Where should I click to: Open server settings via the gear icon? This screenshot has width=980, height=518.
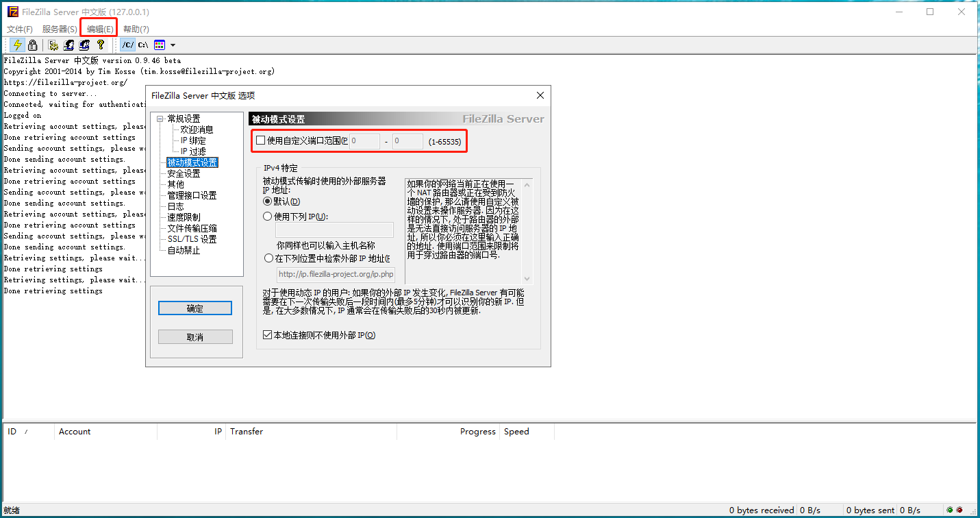tap(53, 45)
